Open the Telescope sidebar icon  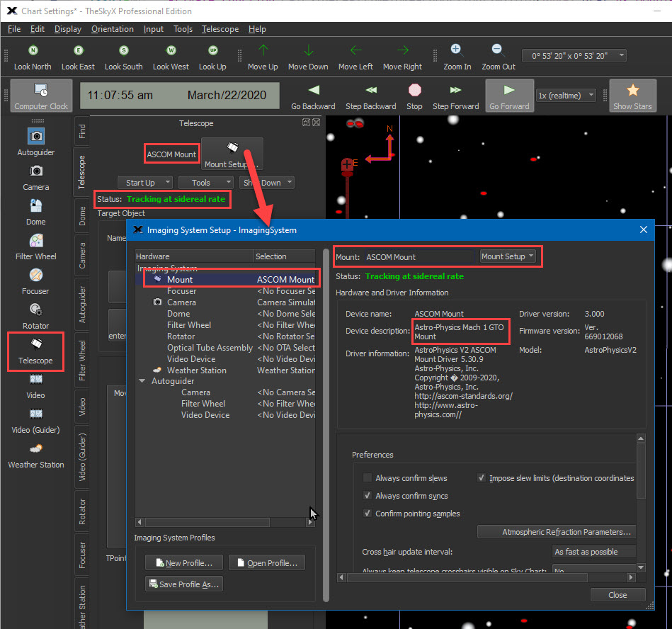pos(36,344)
